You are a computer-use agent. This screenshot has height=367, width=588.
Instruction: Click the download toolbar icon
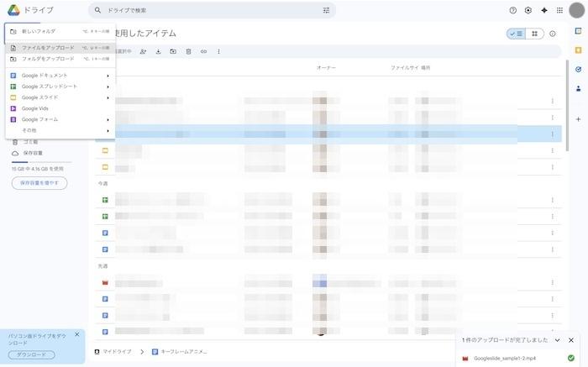point(158,52)
